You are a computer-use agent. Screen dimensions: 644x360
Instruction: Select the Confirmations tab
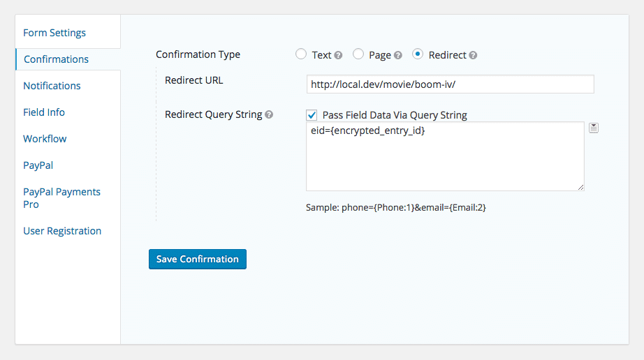[56, 59]
